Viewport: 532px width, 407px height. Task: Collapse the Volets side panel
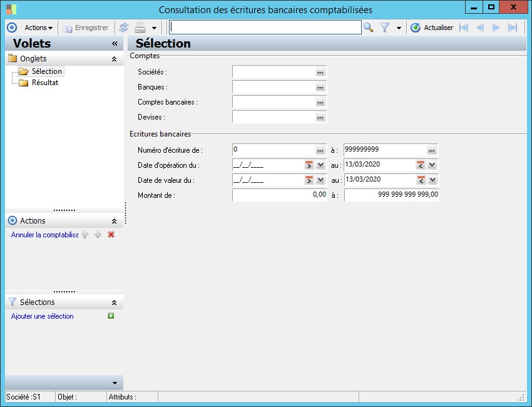tap(115, 44)
